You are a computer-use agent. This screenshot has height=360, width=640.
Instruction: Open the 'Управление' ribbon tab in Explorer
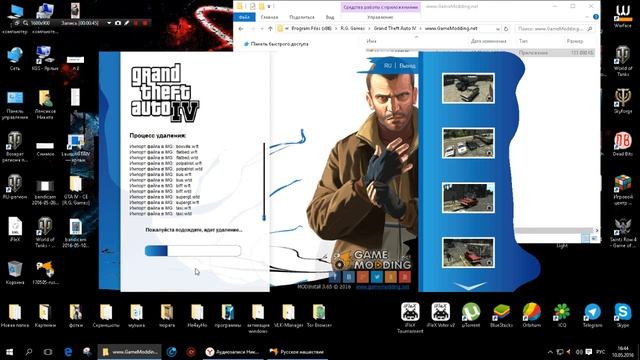(x=380, y=17)
